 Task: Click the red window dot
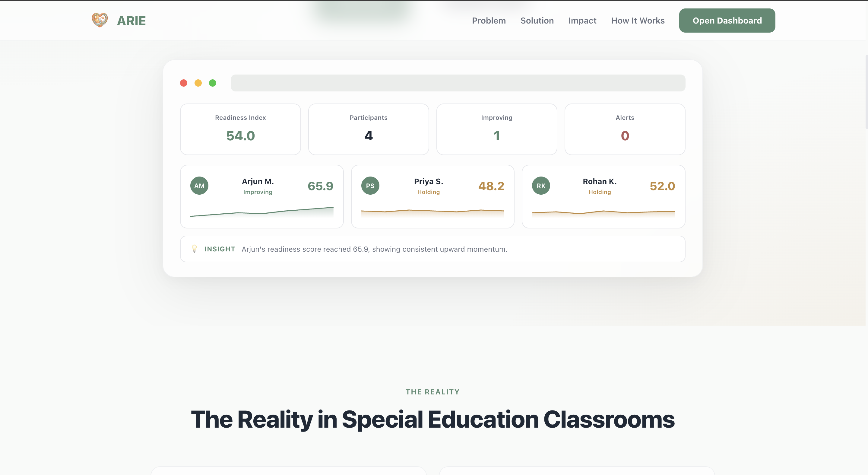pyautogui.click(x=184, y=83)
